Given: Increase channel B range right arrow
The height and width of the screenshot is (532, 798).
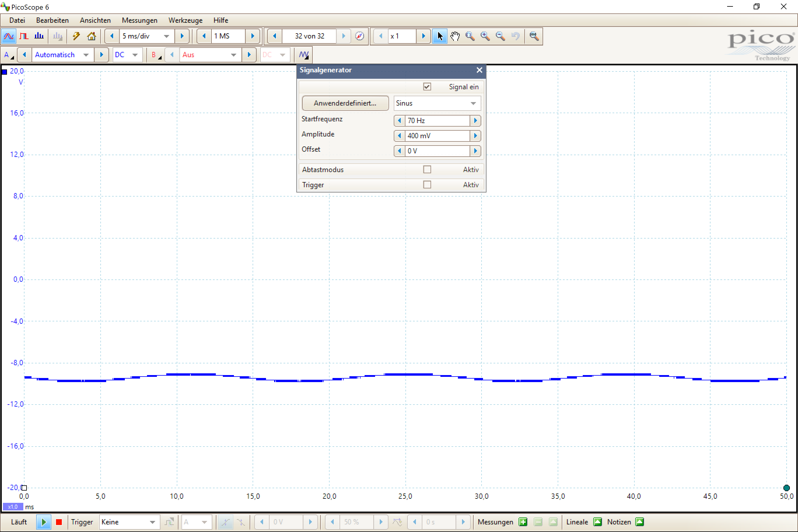Looking at the screenshot, I should point(249,55).
